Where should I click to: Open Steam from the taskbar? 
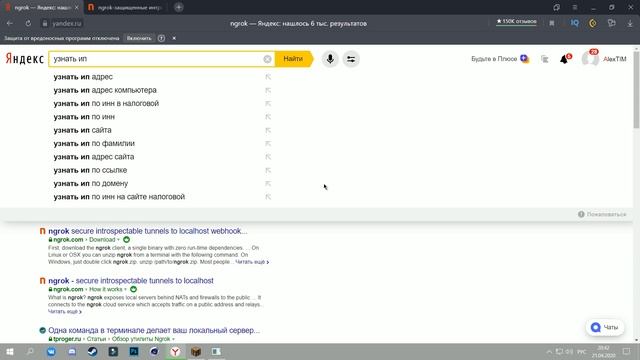(92, 351)
